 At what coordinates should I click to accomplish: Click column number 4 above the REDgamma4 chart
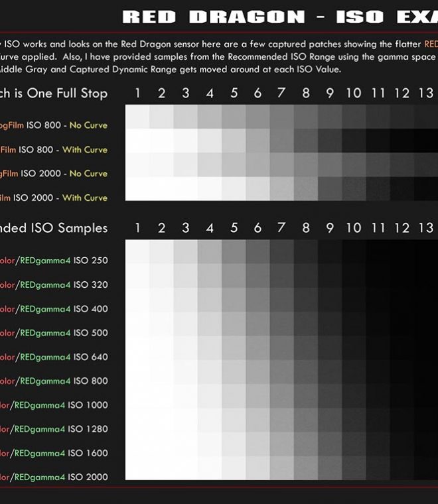tap(210, 228)
